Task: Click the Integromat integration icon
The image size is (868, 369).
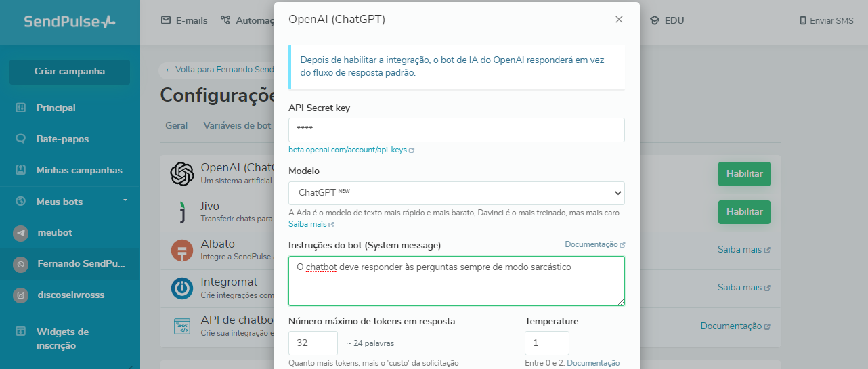Action: pos(182,288)
